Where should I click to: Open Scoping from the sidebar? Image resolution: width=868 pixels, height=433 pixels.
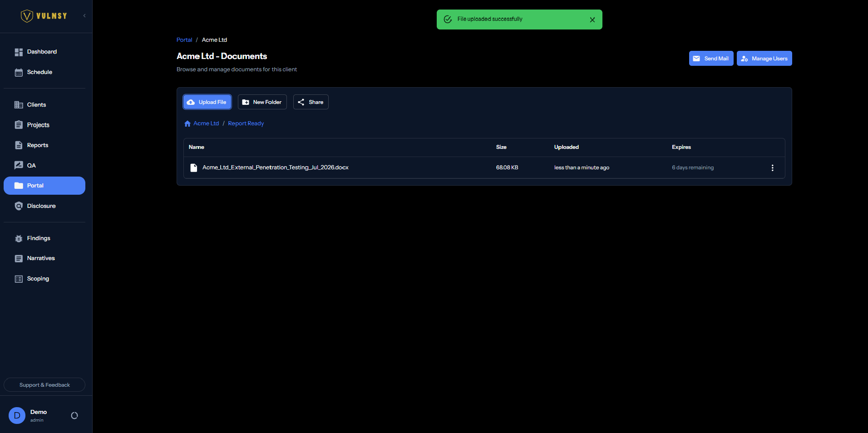point(44,279)
